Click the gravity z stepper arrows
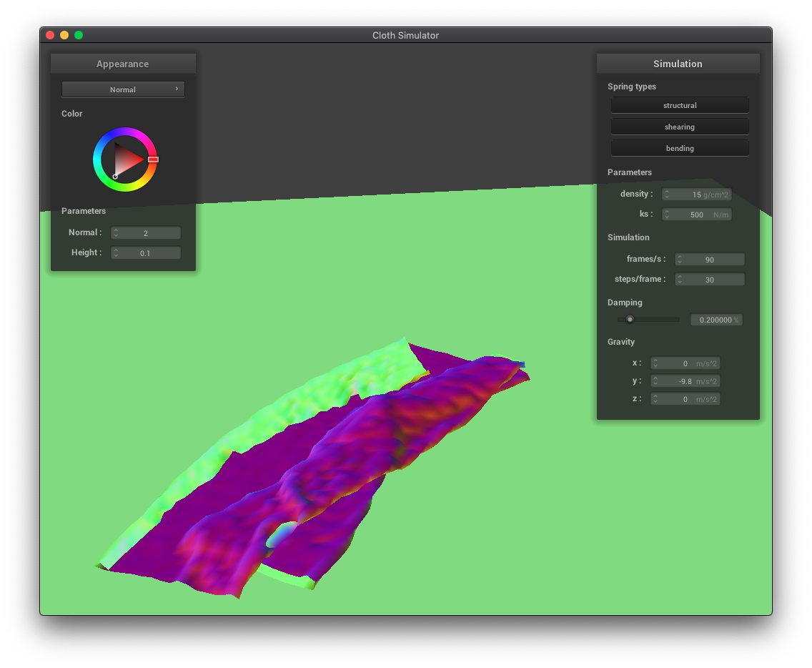 coord(655,399)
